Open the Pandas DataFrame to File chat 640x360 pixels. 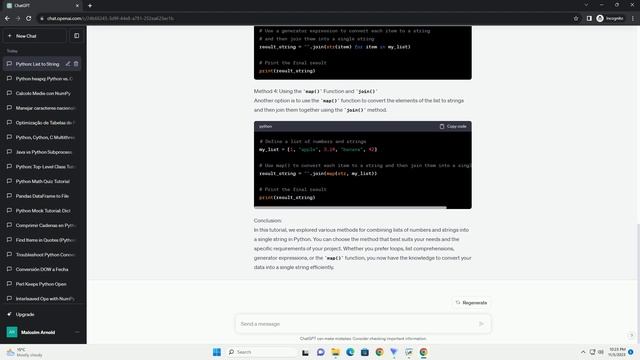(43, 196)
